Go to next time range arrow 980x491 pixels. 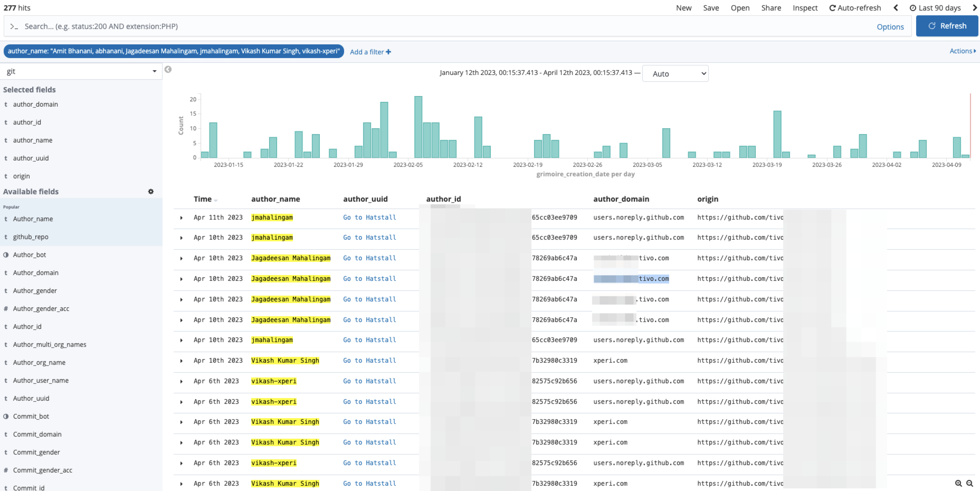pos(975,8)
